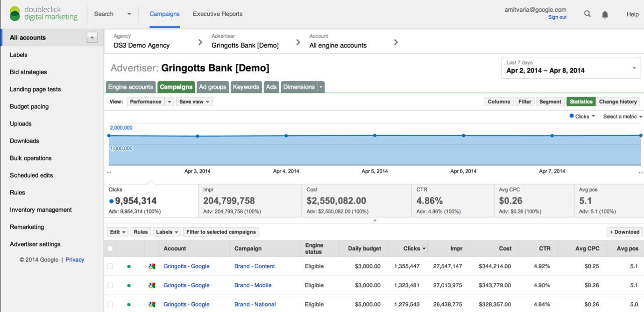Select all campaigns with header checkbox
Image resolution: width=644 pixels, height=312 pixels.
pos(110,249)
